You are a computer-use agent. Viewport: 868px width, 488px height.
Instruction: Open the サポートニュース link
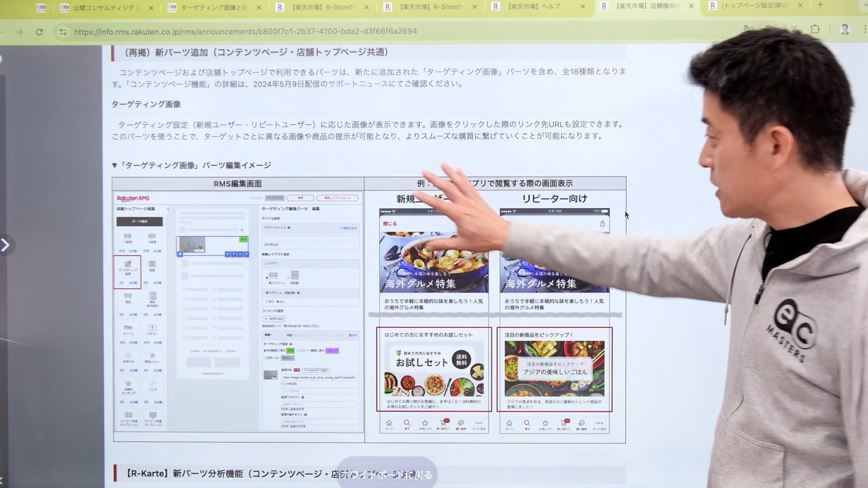[x=358, y=84]
